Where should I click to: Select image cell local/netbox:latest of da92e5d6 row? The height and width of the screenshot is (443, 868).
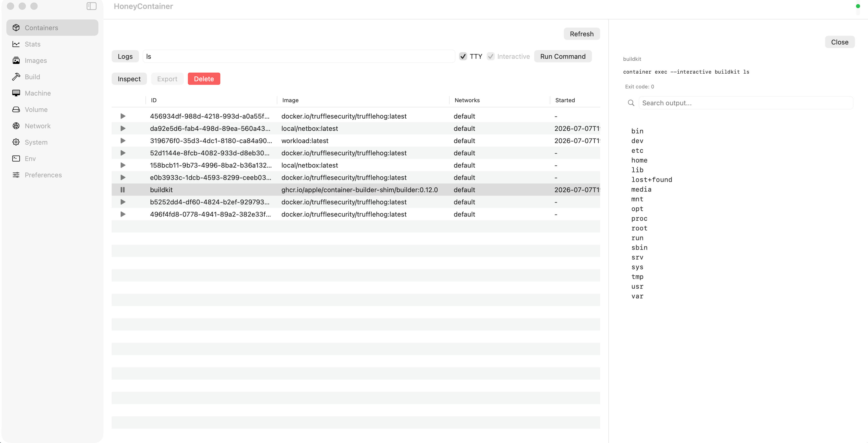(309, 128)
